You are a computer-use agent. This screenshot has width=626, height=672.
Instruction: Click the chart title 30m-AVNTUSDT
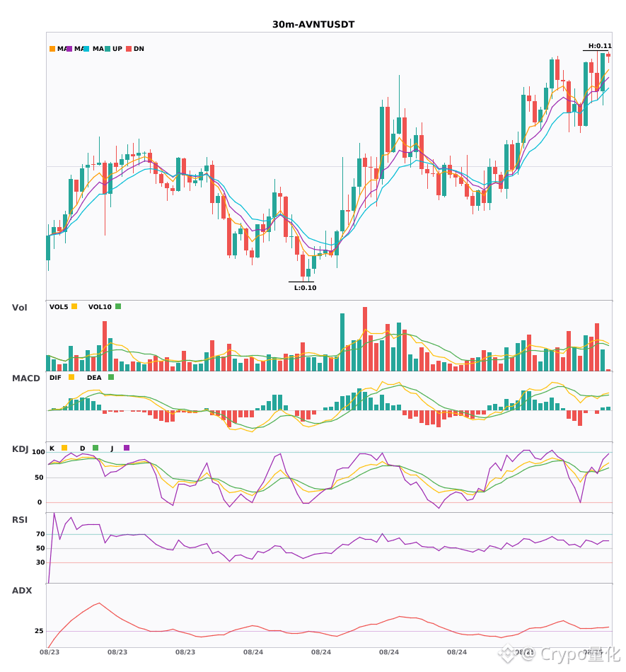[x=313, y=25]
